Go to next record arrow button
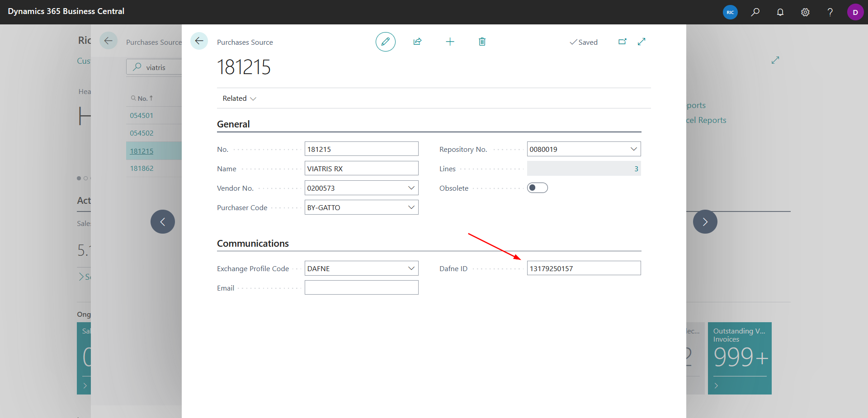Viewport: 868px width, 418px height. pyautogui.click(x=705, y=221)
